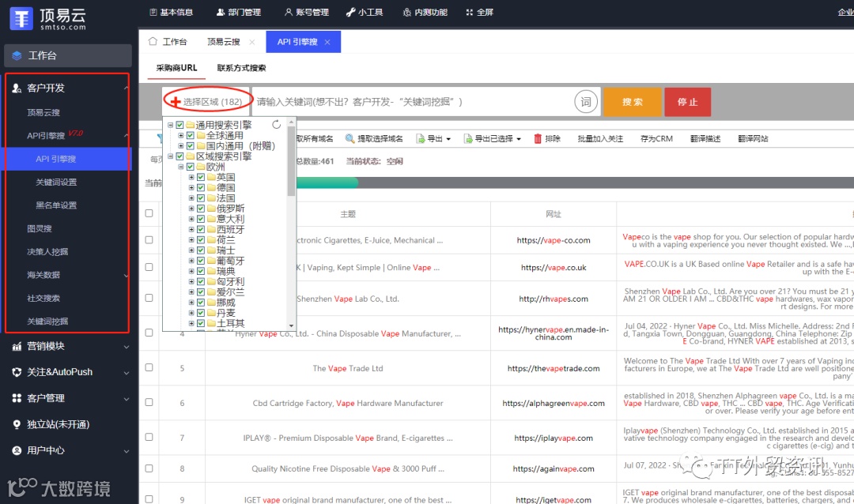Select the 联系方式搜索 sub-tab

pos(241,68)
